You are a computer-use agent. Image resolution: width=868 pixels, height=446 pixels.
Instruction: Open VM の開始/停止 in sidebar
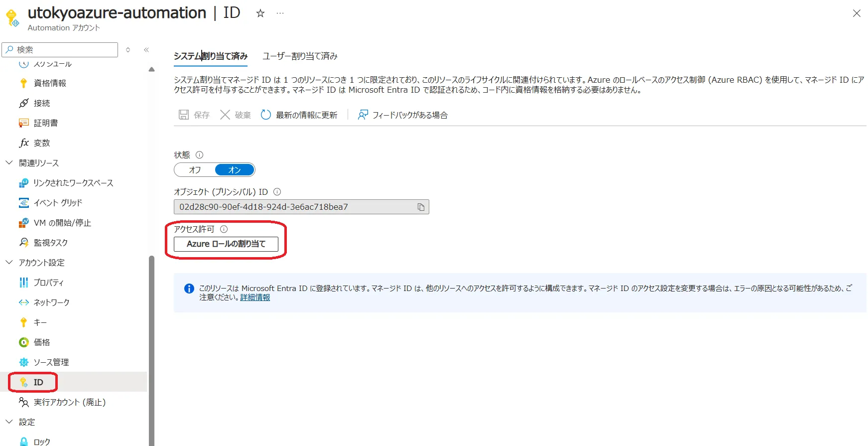point(62,223)
